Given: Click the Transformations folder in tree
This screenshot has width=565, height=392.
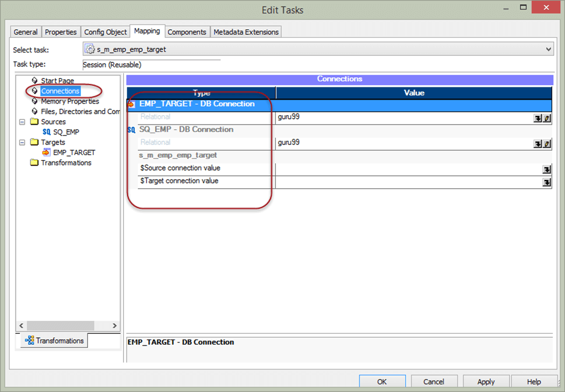Looking at the screenshot, I should [65, 163].
